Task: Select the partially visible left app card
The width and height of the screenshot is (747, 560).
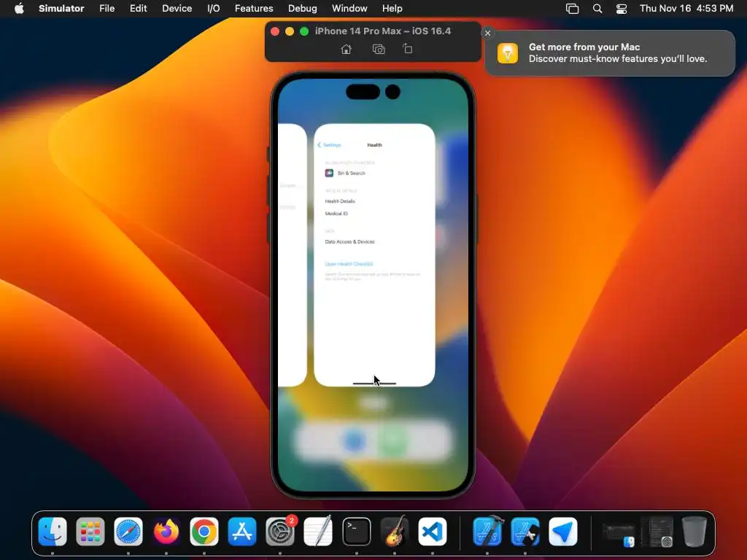Action: click(x=292, y=254)
